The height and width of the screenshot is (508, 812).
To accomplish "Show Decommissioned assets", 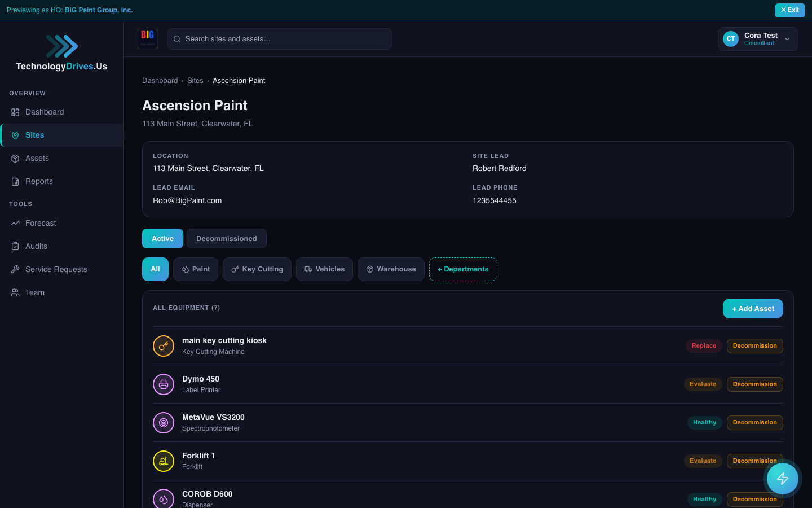I will (226, 239).
